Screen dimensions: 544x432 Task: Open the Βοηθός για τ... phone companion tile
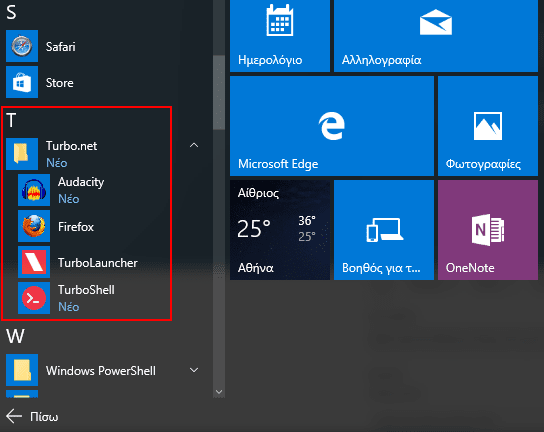pos(384,230)
